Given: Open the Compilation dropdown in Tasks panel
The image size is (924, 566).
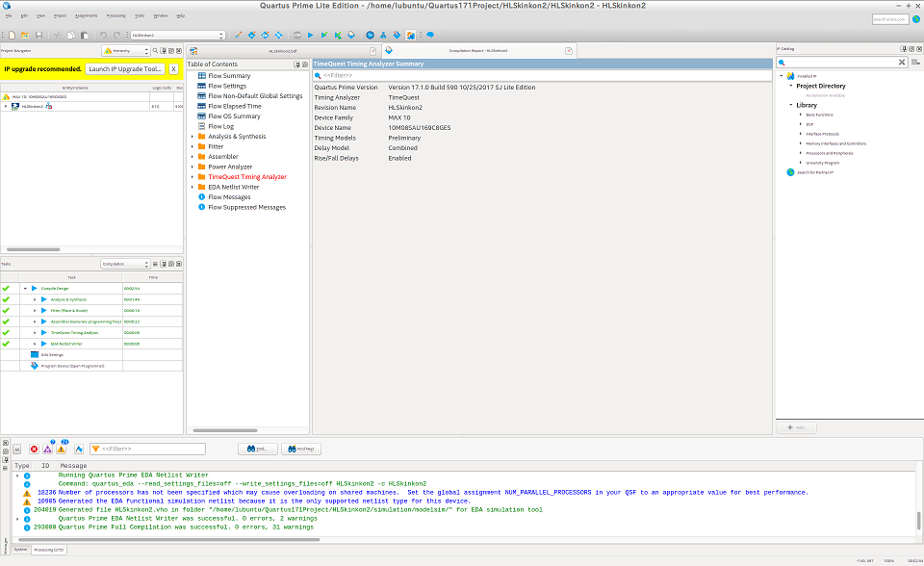Looking at the screenshot, I should point(125,264).
